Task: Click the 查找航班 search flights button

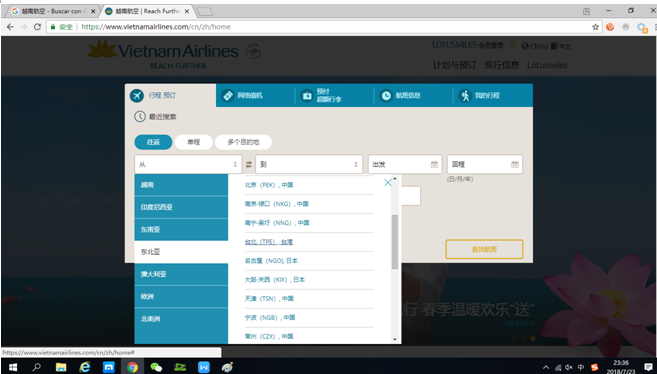Action: (484, 249)
